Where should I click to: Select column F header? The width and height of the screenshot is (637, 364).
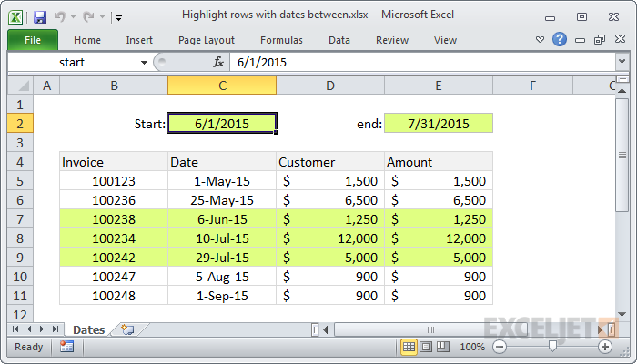pyautogui.click(x=532, y=86)
